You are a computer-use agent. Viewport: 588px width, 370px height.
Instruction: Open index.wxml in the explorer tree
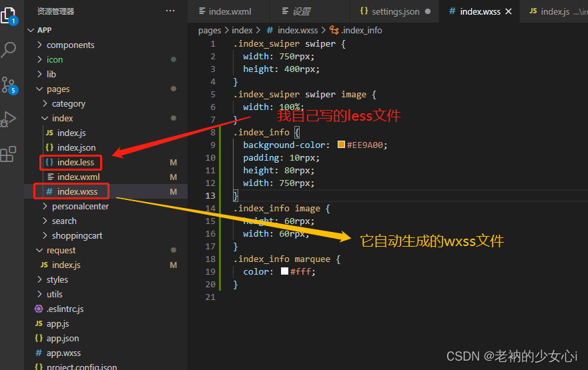[x=78, y=177]
